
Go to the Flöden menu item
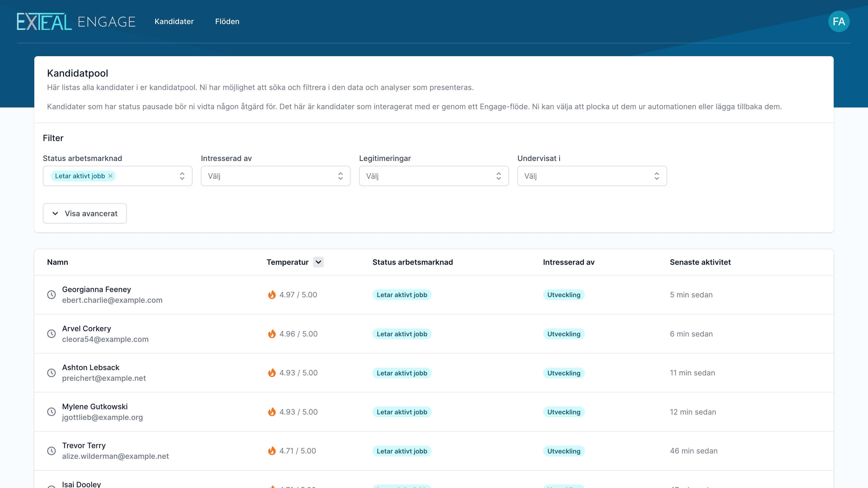click(227, 22)
